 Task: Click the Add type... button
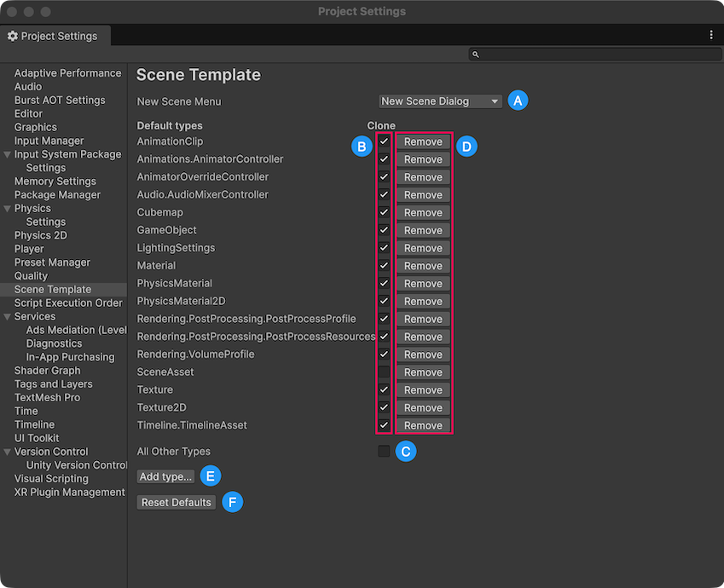click(x=165, y=476)
